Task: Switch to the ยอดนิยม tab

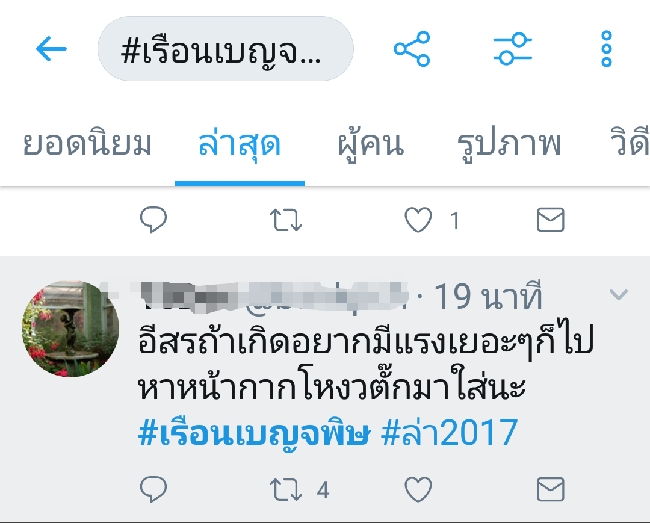Action: pyautogui.click(x=87, y=144)
